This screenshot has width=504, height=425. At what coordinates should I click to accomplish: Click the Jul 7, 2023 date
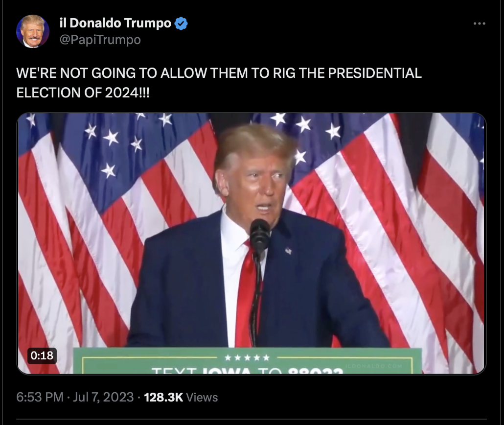pyautogui.click(x=103, y=397)
